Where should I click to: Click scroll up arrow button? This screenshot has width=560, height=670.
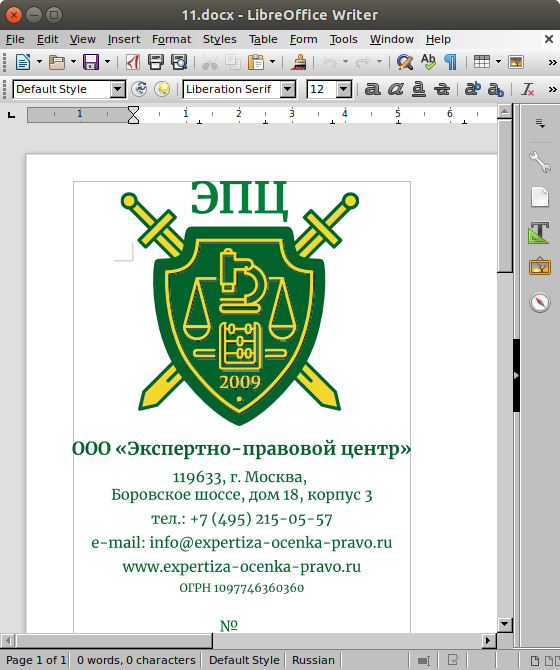(504, 112)
